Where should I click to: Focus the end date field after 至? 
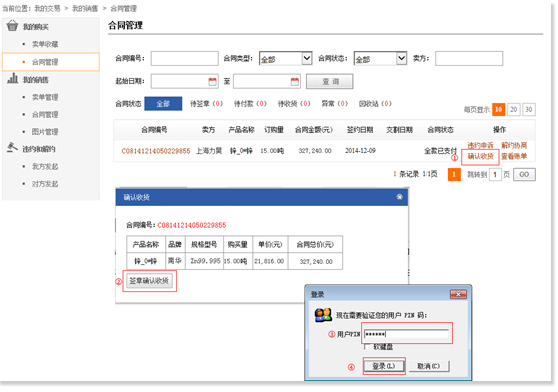coord(267,81)
